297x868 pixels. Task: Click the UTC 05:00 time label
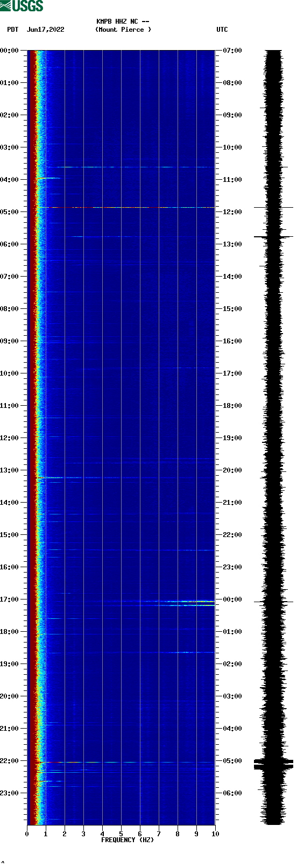(232, 761)
